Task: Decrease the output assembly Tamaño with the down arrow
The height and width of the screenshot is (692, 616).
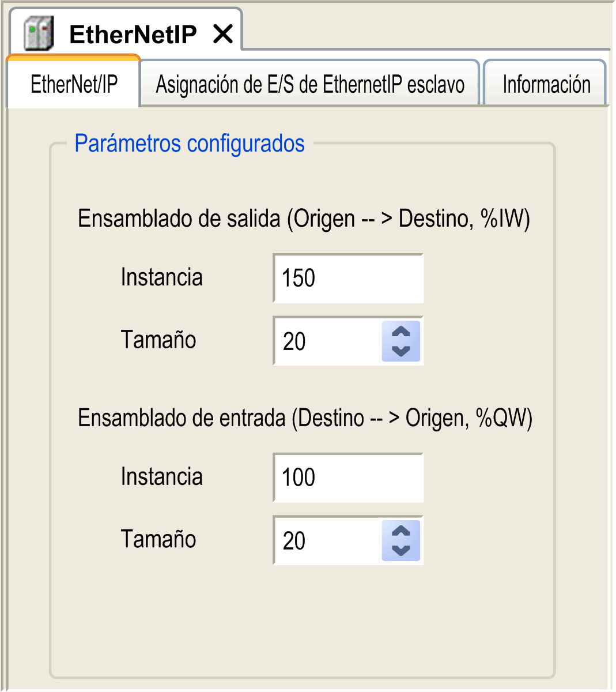Action: click(401, 350)
